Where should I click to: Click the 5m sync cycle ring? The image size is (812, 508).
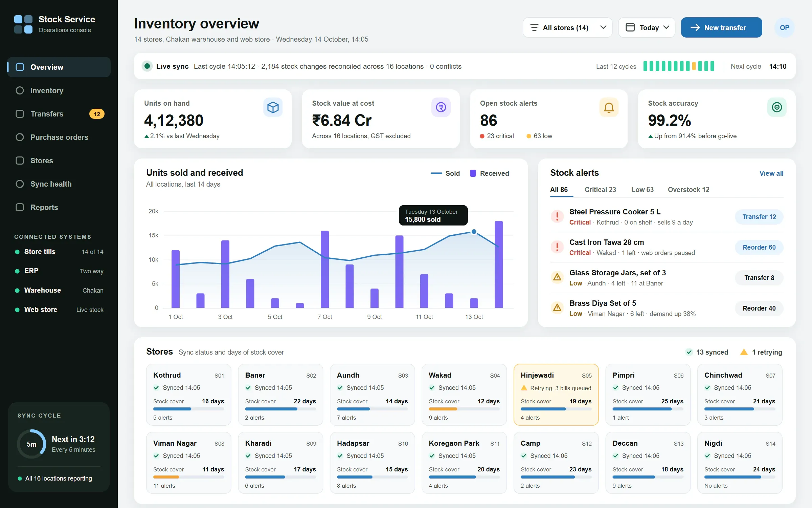(31, 444)
